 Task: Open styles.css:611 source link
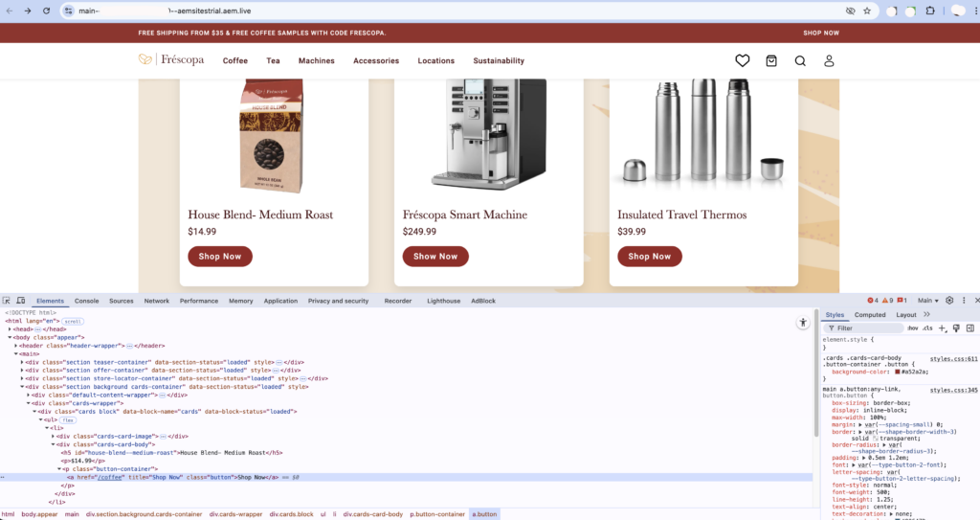953,358
